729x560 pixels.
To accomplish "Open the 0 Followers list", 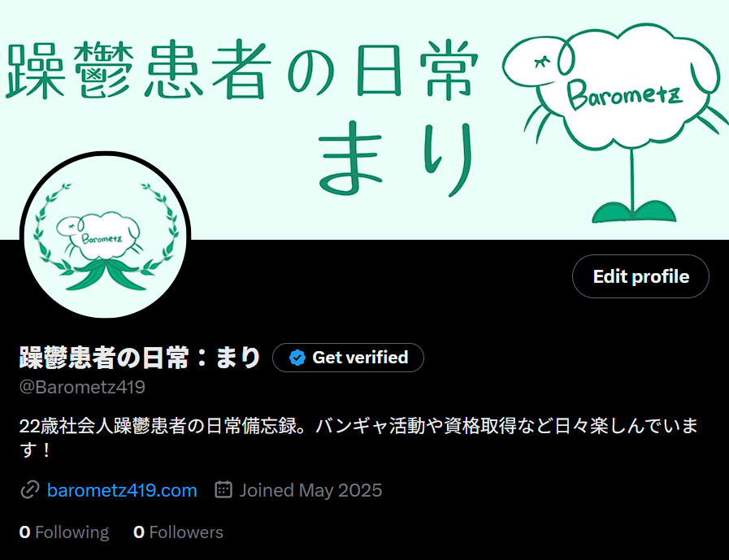I will click(178, 532).
